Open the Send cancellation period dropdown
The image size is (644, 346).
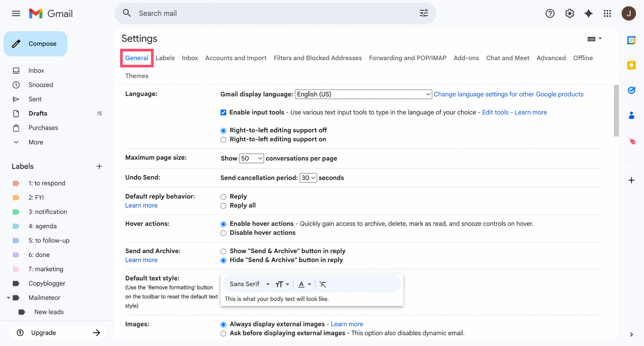click(x=308, y=178)
